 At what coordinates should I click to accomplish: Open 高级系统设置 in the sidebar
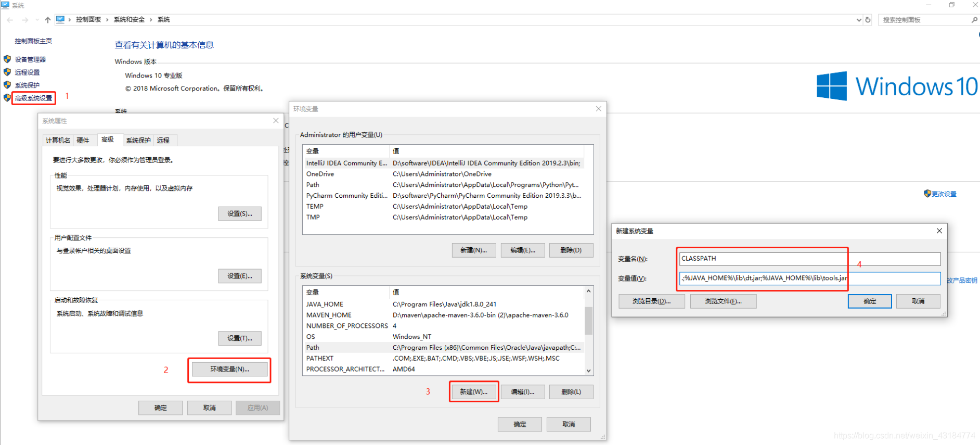click(33, 98)
